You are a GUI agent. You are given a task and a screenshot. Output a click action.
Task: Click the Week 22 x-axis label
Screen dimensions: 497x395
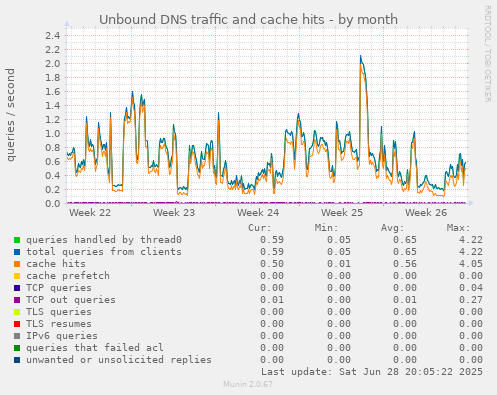[x=90, y=213]
